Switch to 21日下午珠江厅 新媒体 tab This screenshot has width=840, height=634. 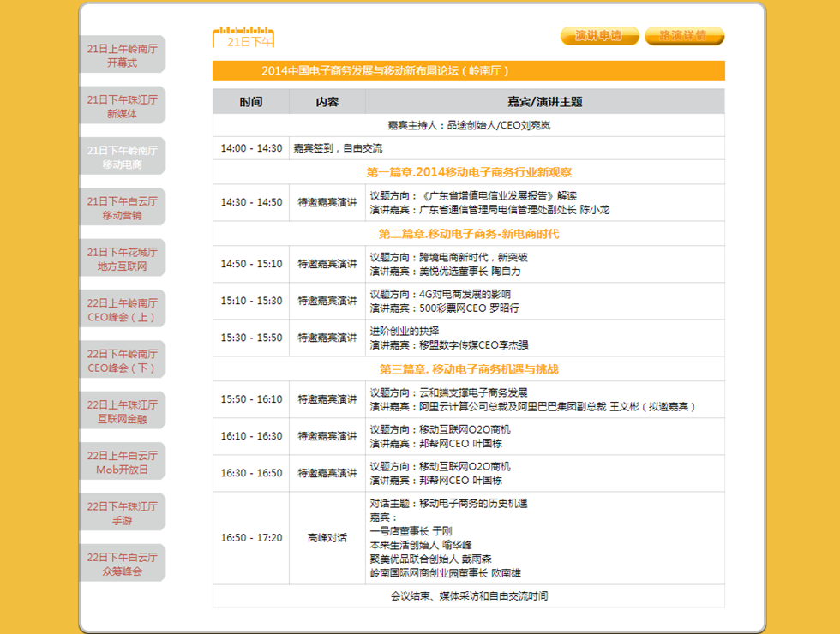122,105
